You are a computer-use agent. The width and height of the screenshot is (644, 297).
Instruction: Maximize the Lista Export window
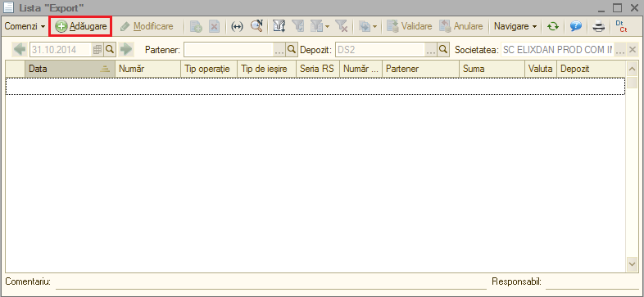click(617, 8)
